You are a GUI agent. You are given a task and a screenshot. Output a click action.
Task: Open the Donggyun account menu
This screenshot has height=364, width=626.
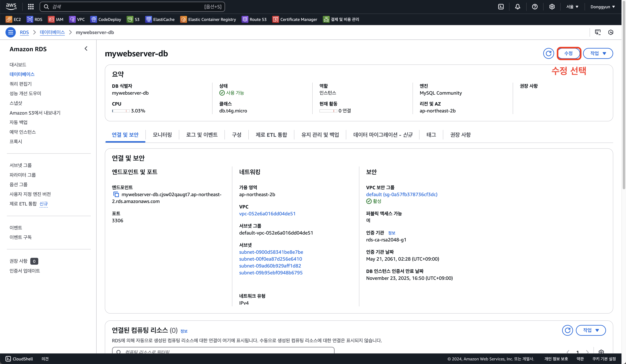point(603,7)
